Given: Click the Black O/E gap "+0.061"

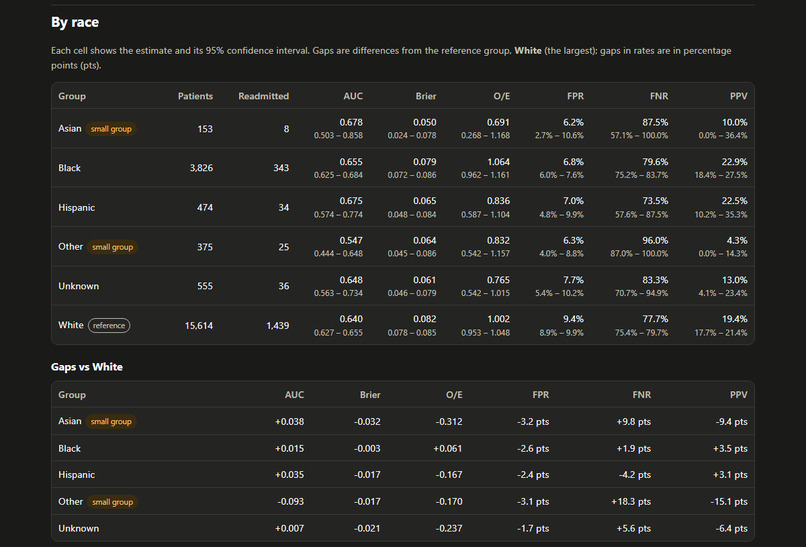Looking at the screenshot, I should click(x=448, y=449).
